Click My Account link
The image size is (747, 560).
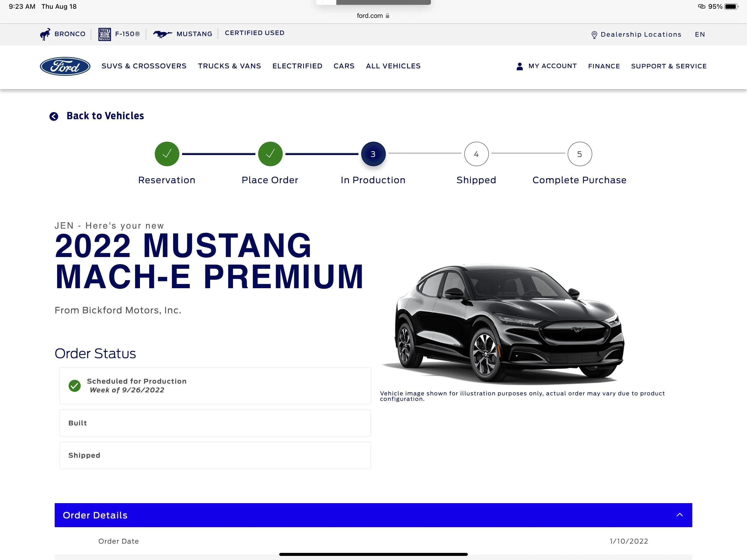coord(553,66)
